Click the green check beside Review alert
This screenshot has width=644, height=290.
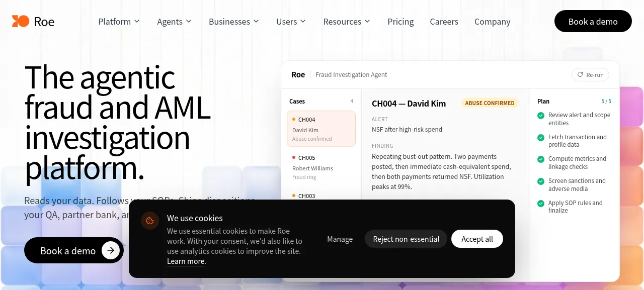click(x=541, y=116)
